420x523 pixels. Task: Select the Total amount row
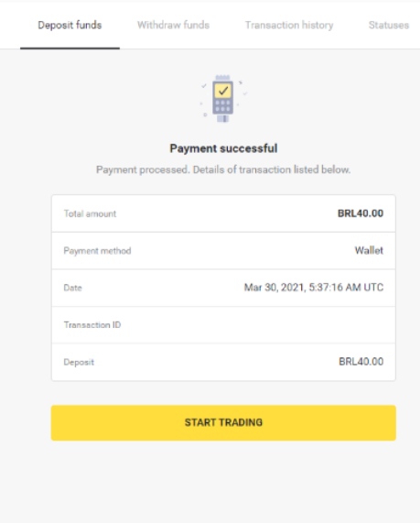pos(223,213)
